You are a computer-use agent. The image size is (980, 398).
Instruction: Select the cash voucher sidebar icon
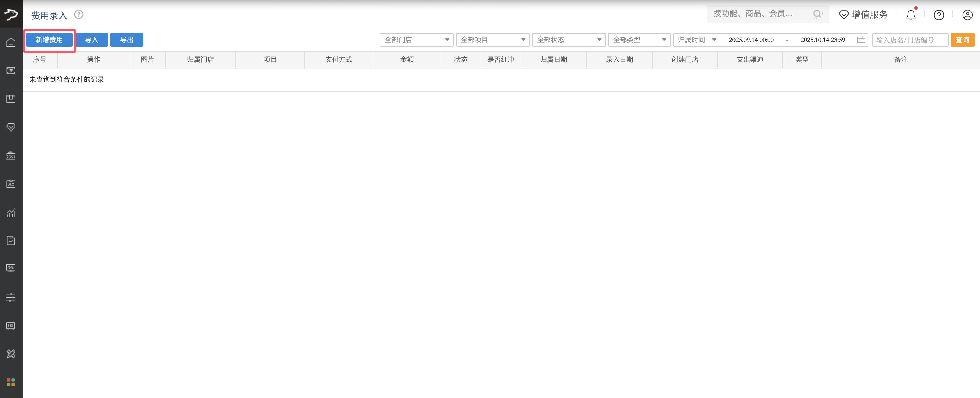tap(11, 71)
